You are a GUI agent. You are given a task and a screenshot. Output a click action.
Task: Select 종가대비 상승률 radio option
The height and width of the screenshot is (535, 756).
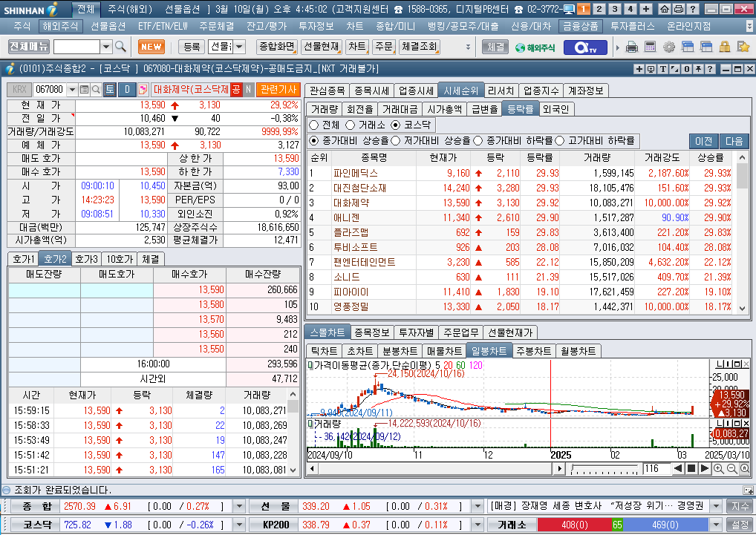pos(314,140)
